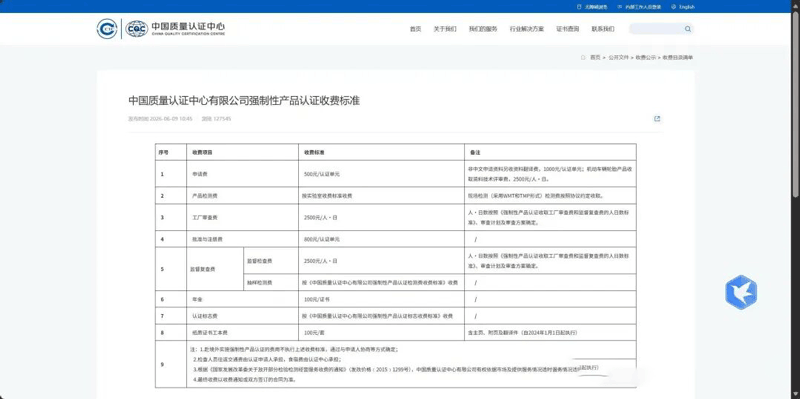
Task: Click the share icon beside article date
Action: click(x=657, y=119)
